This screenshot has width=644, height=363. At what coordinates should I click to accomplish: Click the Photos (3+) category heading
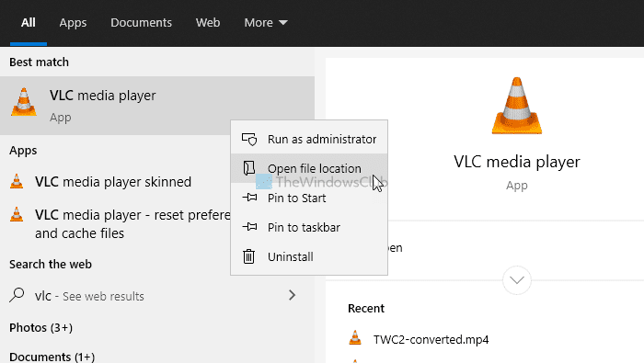click(41, 328)
